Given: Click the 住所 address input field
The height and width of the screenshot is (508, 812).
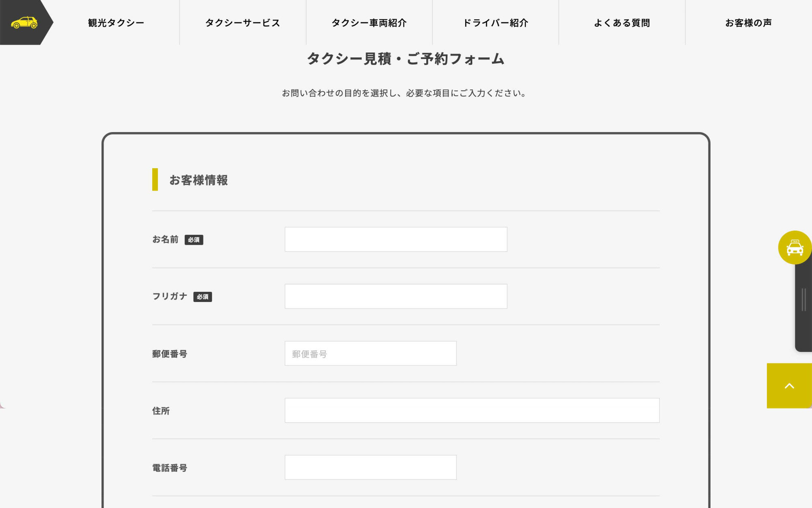Looking at the screenshot, I should (472, 410).
